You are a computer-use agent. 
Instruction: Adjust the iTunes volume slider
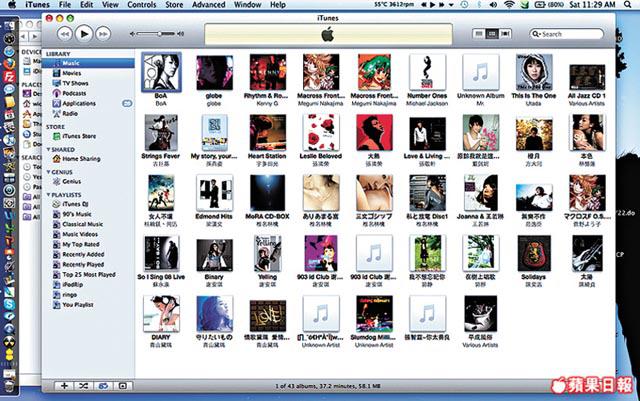[x=157, y=34]
